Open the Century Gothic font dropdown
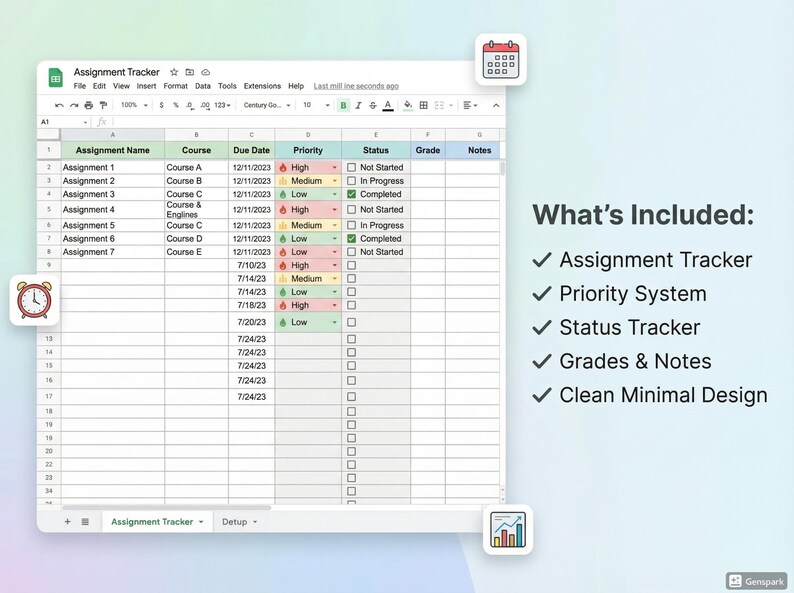The width and height of the screenshot is (794, 593). (267, 105)
